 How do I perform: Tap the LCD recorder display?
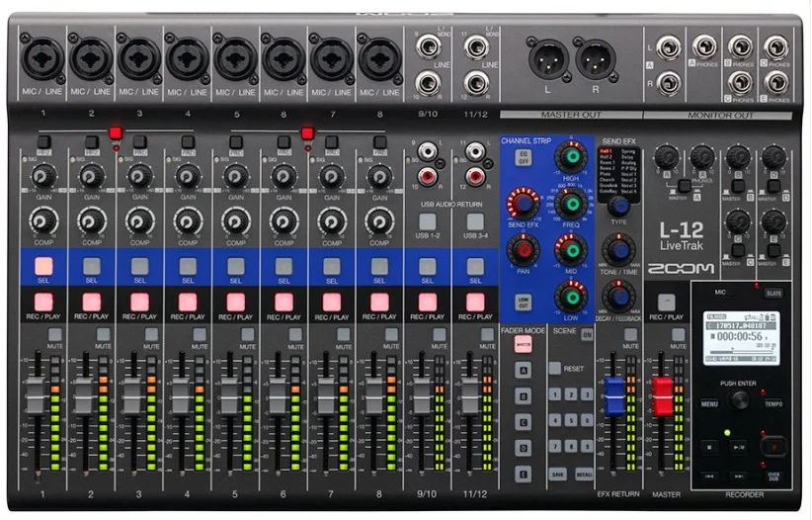pyautogui.click(x=741, y=338)
